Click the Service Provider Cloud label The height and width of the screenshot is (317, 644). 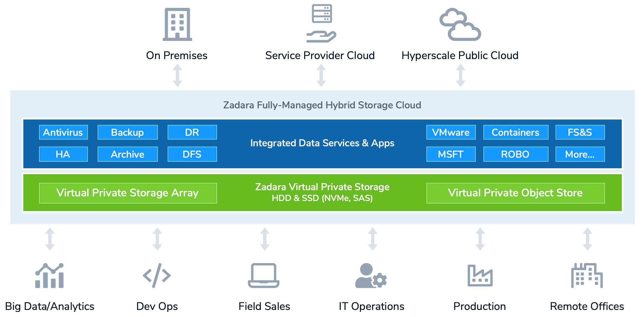click(x=320, y=56)
